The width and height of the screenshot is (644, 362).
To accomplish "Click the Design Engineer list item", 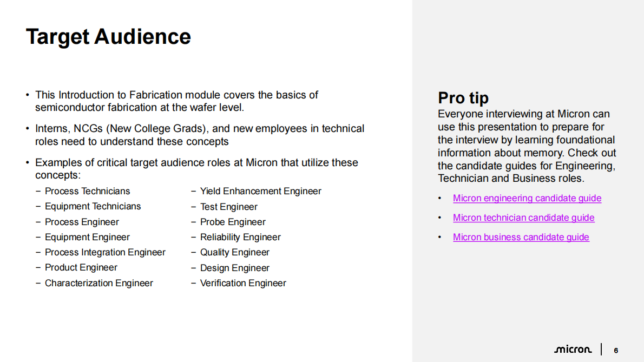I will [x=234, y=268].
